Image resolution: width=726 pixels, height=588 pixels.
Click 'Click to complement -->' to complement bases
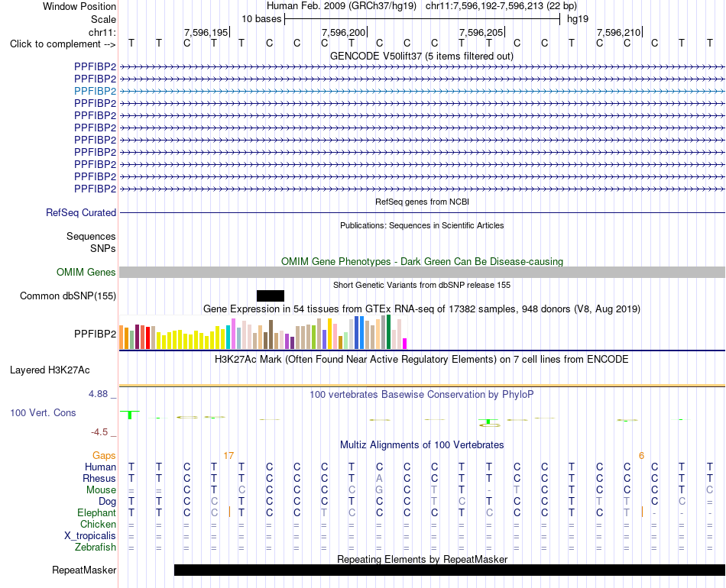[63, 44]
